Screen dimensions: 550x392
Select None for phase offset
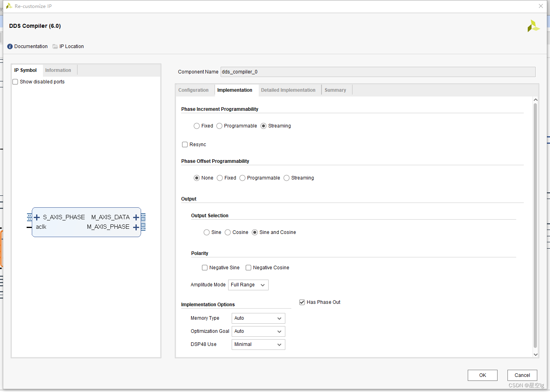[x=197, y=178]
